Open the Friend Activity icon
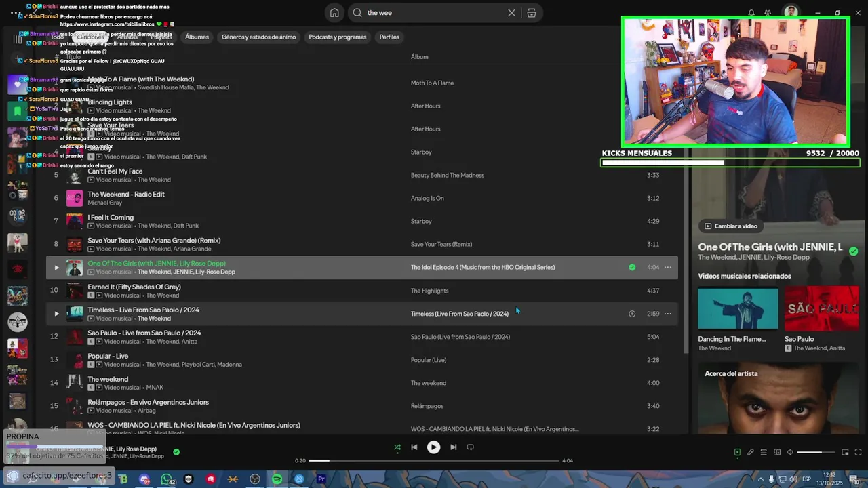 [768, 13]
